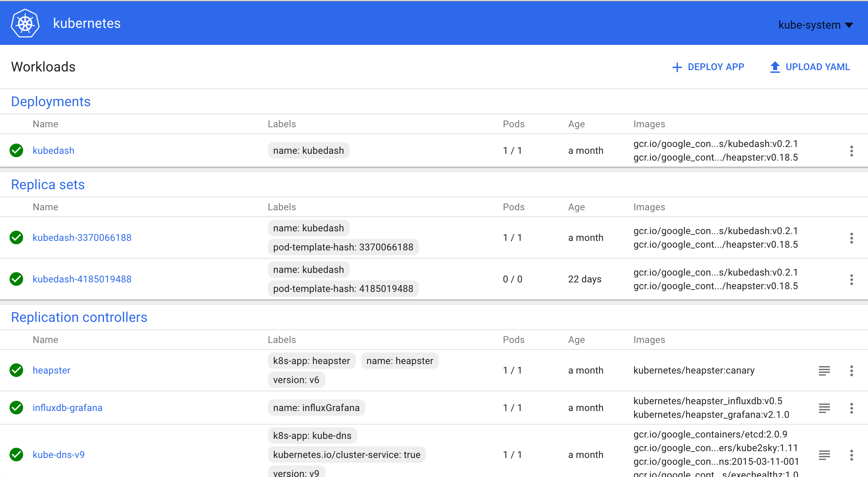Click the Kubernetes helm logo icon

[x=25, y=23]
